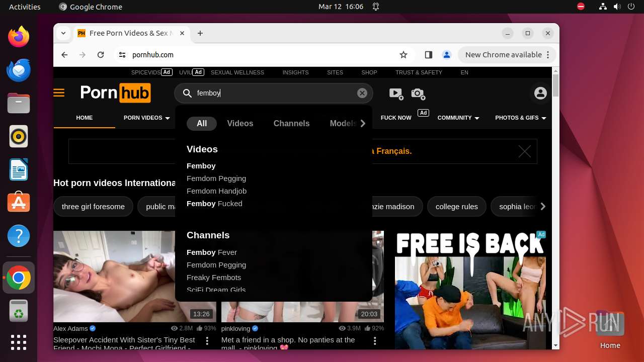
Task: Click the magnifier icon in the search box
Action: coord(187,93)
